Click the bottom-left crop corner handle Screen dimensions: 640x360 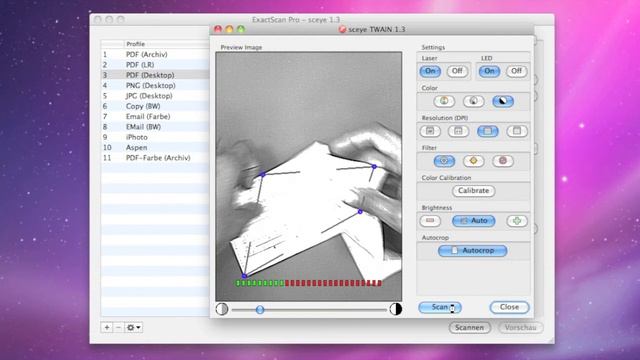pos(244,276)
